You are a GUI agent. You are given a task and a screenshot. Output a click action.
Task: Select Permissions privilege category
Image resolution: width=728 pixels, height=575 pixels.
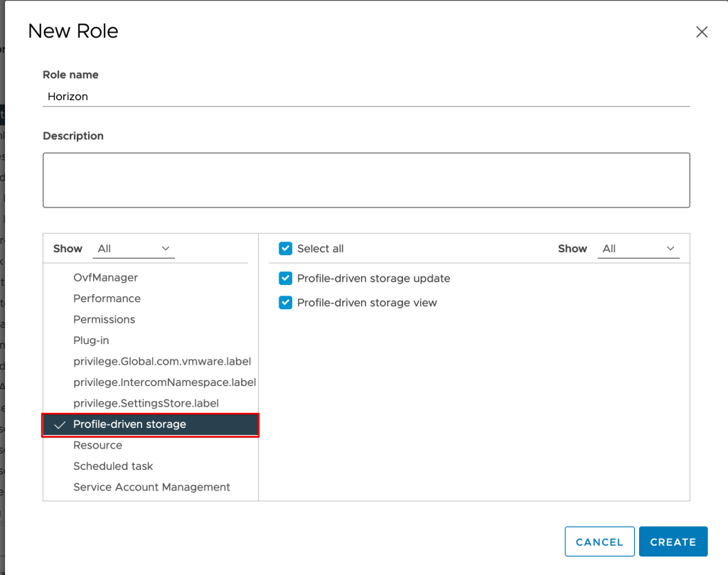point(104,320)
